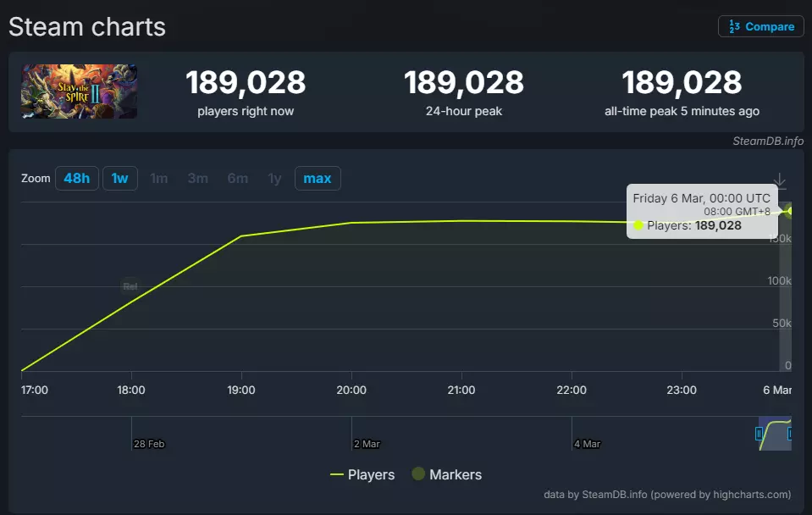Select the 1m zoom range
This screenshot has width=812, height=515.
(159, 178)
